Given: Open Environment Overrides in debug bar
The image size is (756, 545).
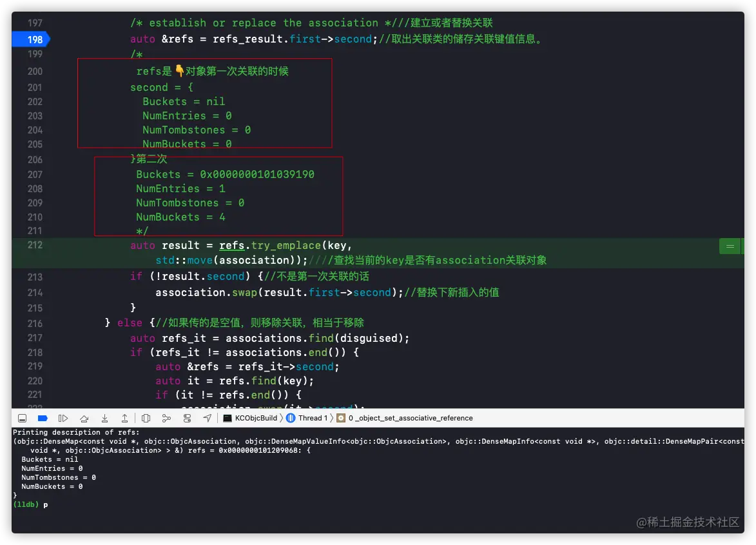Looking at the screenshot, I should (187, 418).
